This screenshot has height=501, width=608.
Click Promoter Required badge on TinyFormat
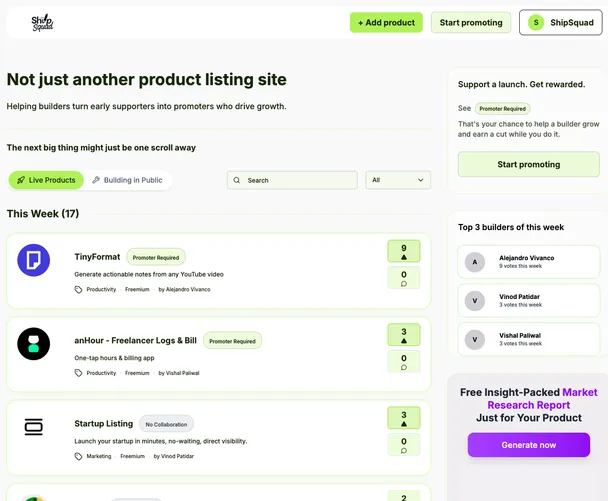click(x=156, y=257)
